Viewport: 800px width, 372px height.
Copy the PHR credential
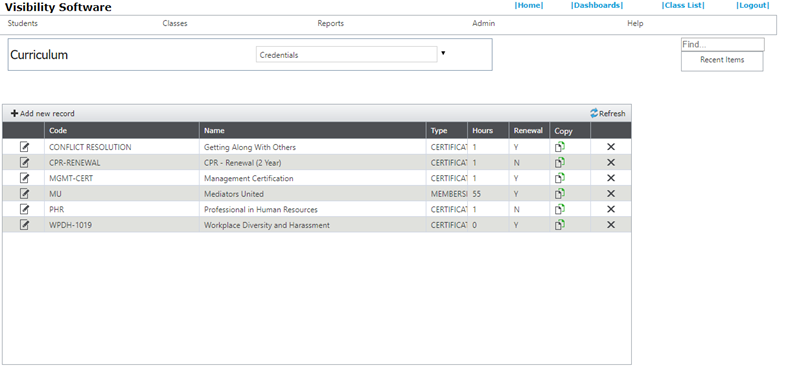[560, 209]
